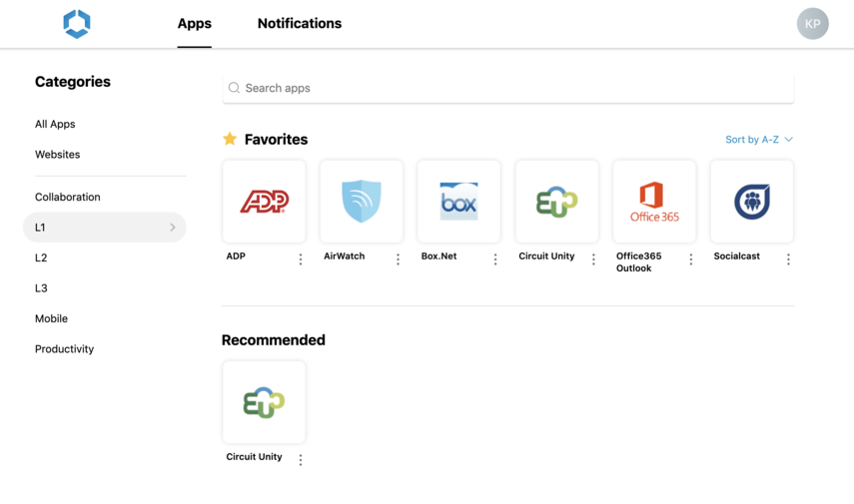854x504 pixels.
Task: Open options menu for Socialcast
Action: pos(788,259)
